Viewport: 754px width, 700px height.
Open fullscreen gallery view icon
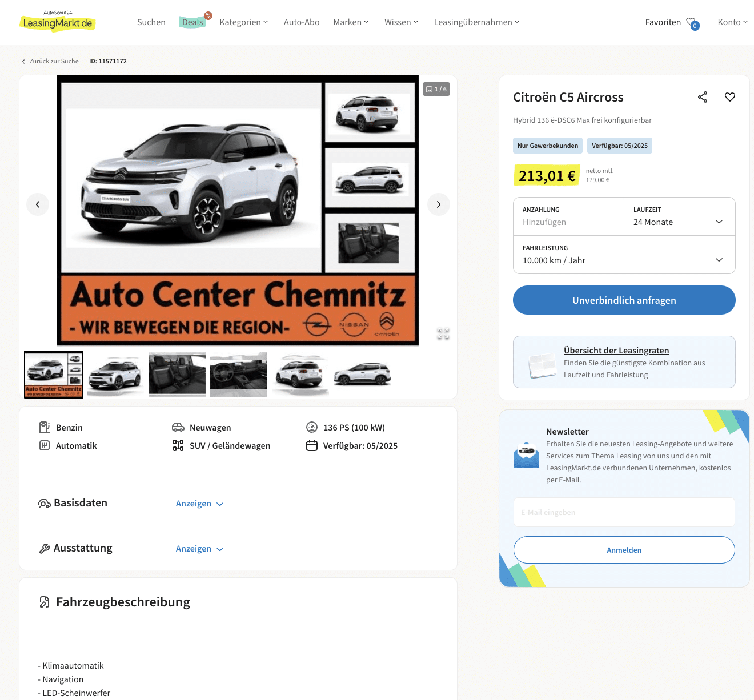443,334
